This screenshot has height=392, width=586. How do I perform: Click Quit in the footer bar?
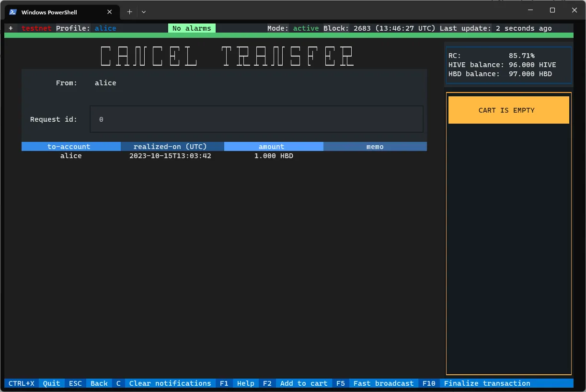pos(52,383)
